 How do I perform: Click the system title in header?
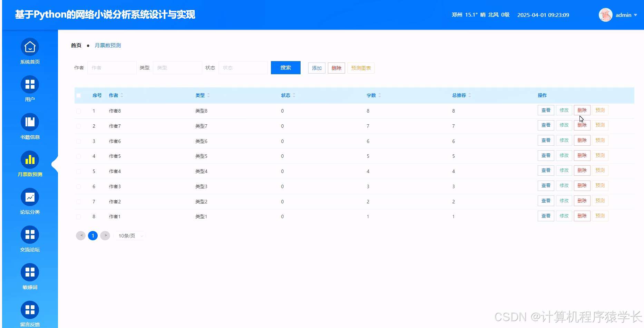pyautogui.click(x=105, y=15)
